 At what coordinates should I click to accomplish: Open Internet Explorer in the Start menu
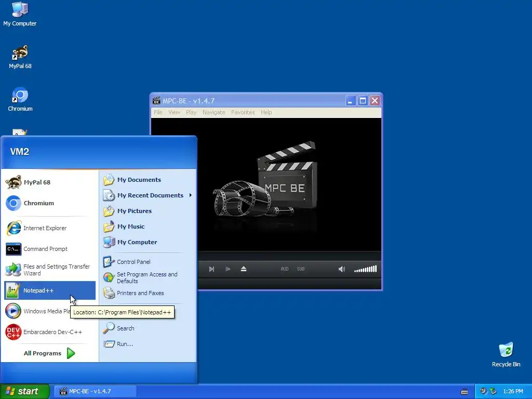49,228
